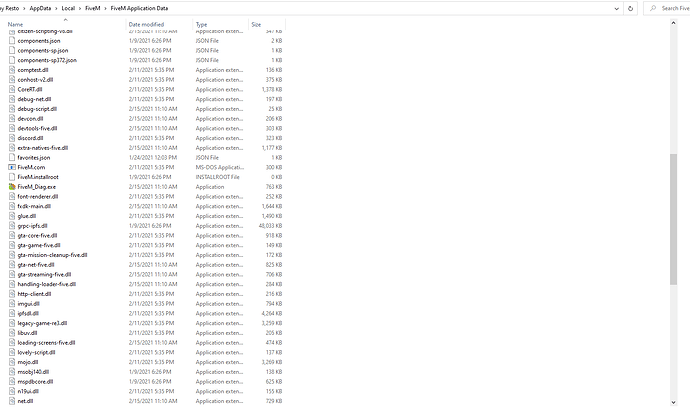Screen dimensions: 690x416
Task: Navigate to Local in the breadcrumb
Action: coord(68,8)
